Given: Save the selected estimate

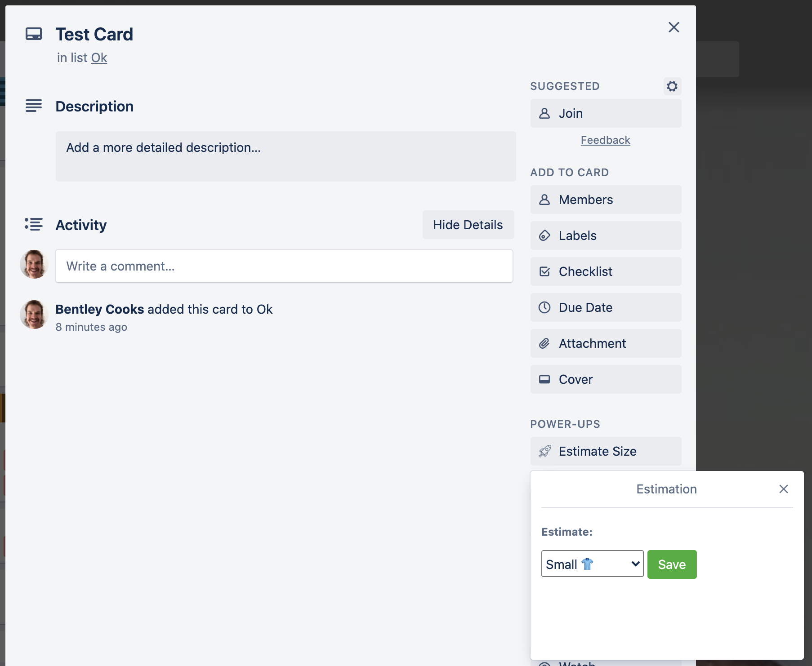Looking at the screenshot, I should coord(672,564).
